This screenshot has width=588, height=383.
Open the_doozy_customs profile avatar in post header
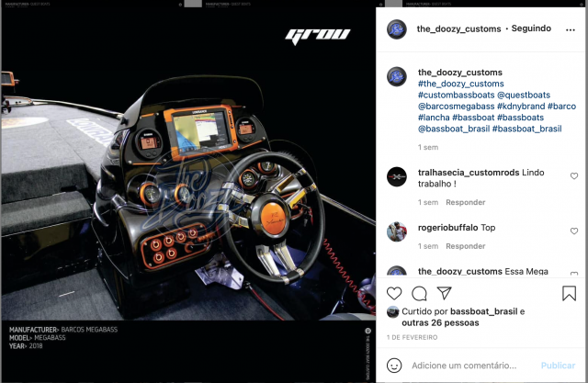(x=396, y=28)
